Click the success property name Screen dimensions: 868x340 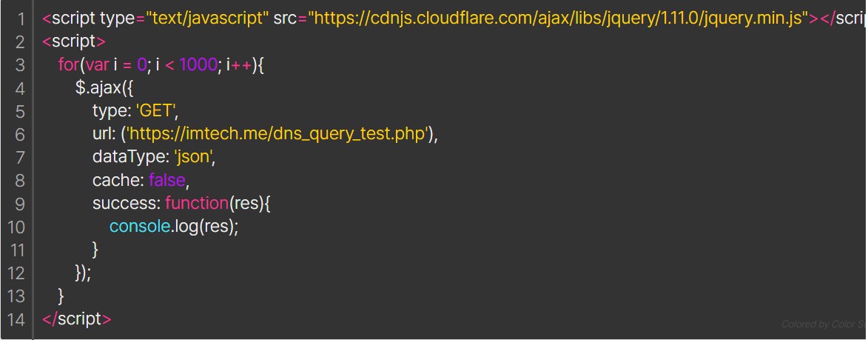click(126, 203)
